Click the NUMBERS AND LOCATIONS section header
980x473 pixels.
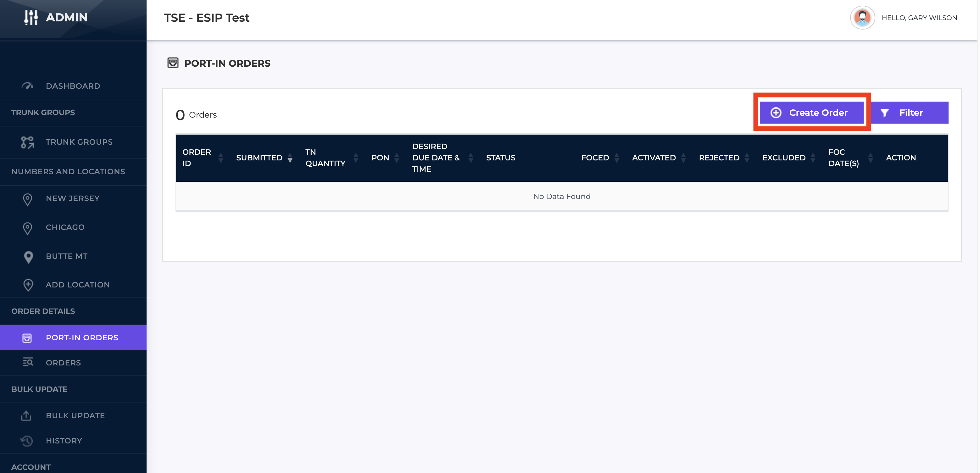coord(68,172)
